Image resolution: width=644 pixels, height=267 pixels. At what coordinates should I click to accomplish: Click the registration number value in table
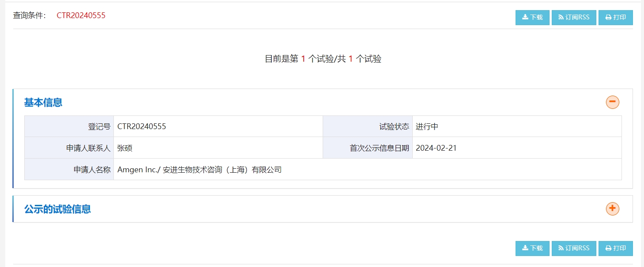tap(142, 126)
